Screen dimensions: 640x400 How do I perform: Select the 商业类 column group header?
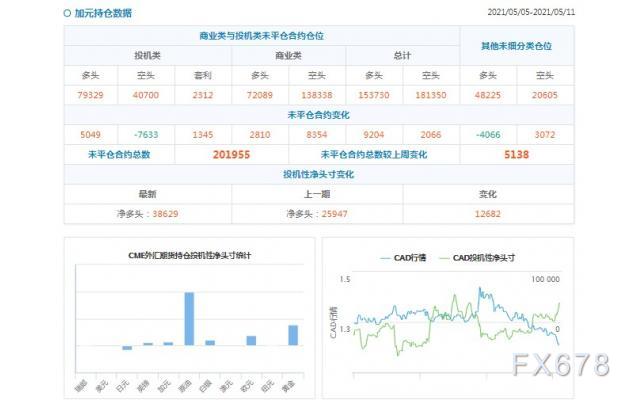(288, 56)
